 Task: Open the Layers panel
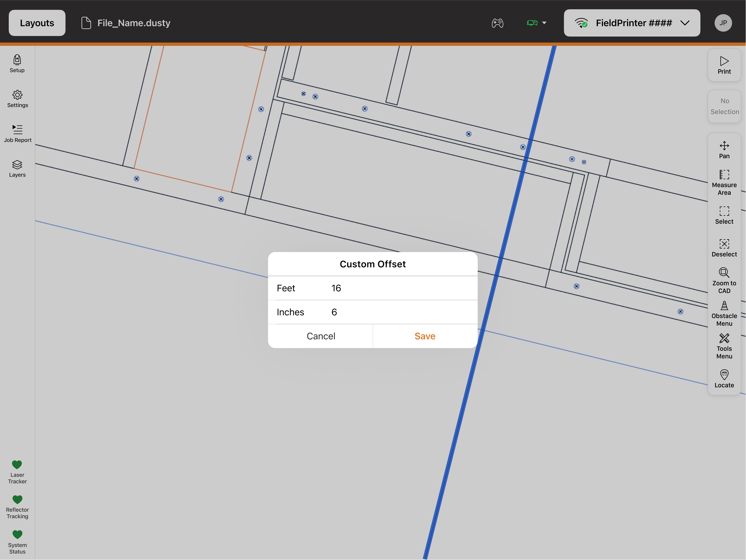[x=17, y=169]
